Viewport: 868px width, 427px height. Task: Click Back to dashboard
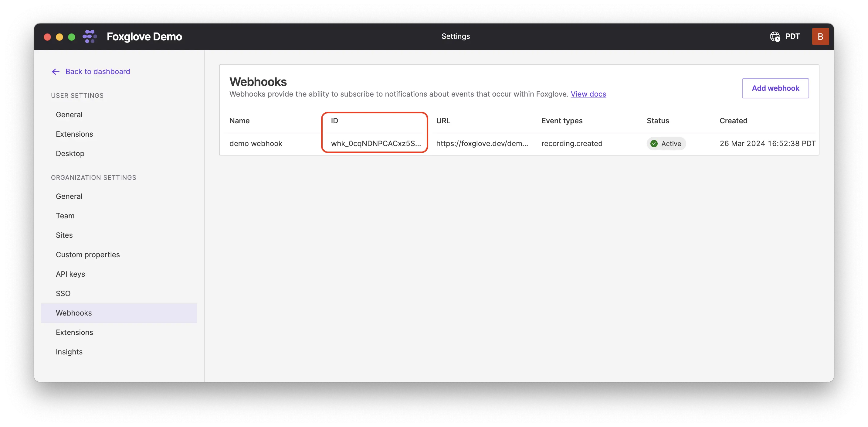98,71
